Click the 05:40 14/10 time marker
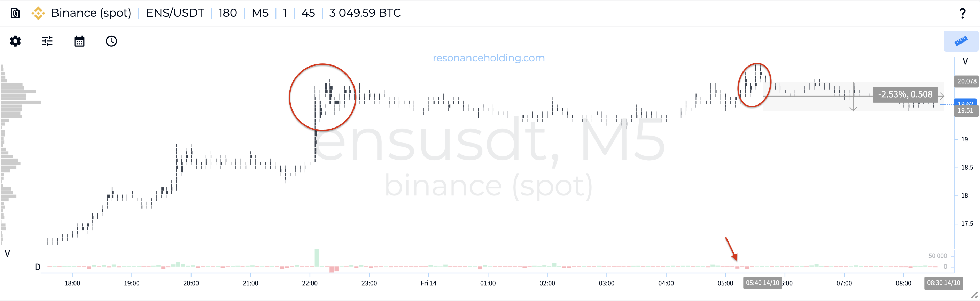This screenshot has height=301, width=980. point(762,283)
